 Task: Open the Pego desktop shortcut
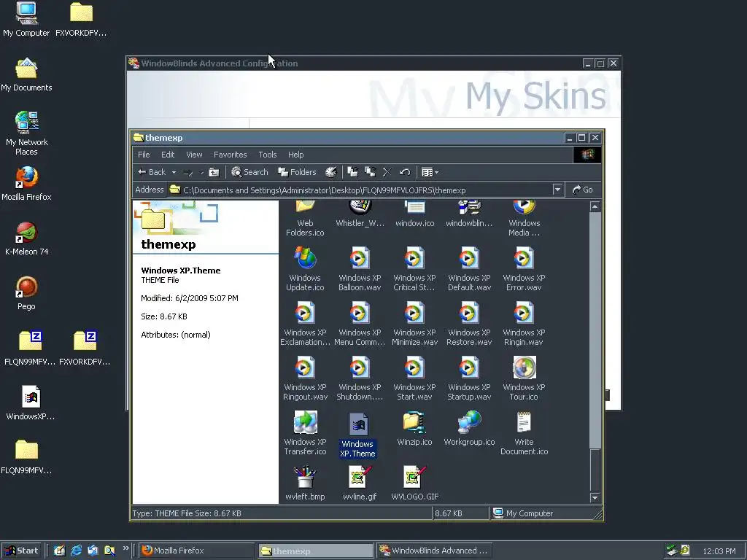[x=26, y=293]
